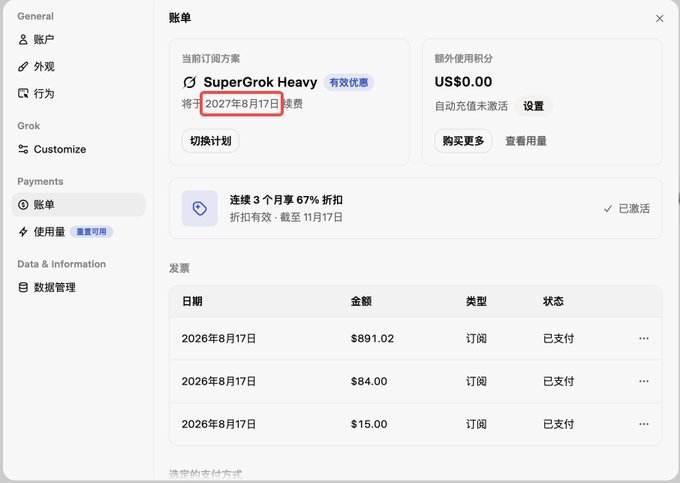
Task: Click the 额外使用积分 heading
Action: click(x=464, y=59)
